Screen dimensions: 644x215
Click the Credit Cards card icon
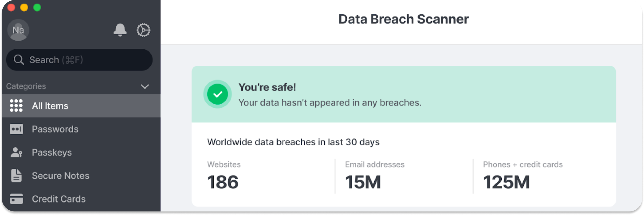pos(16,199)
